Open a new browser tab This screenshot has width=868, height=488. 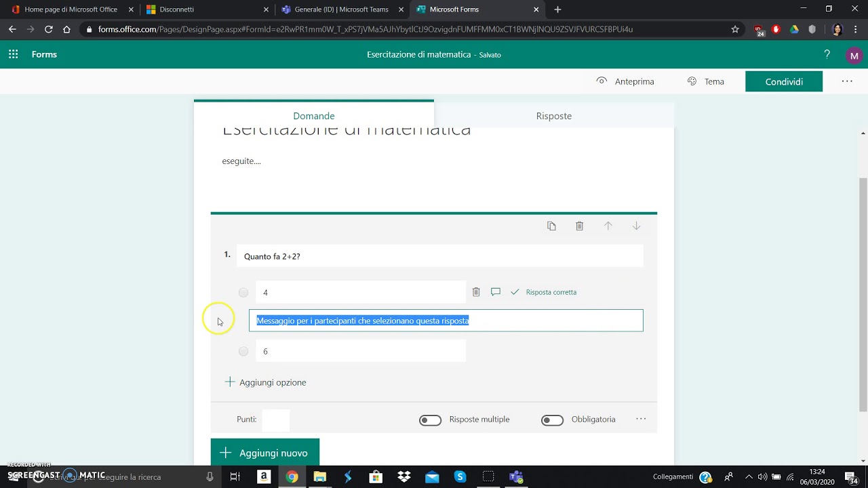tap(557, 9)
